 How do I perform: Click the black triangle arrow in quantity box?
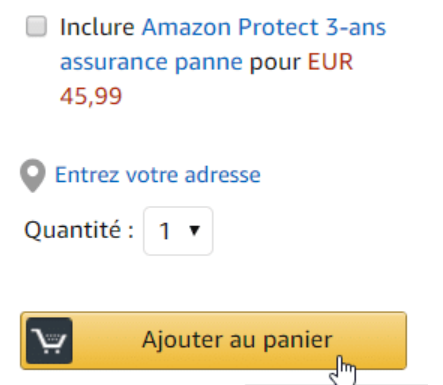coord(194,230)
